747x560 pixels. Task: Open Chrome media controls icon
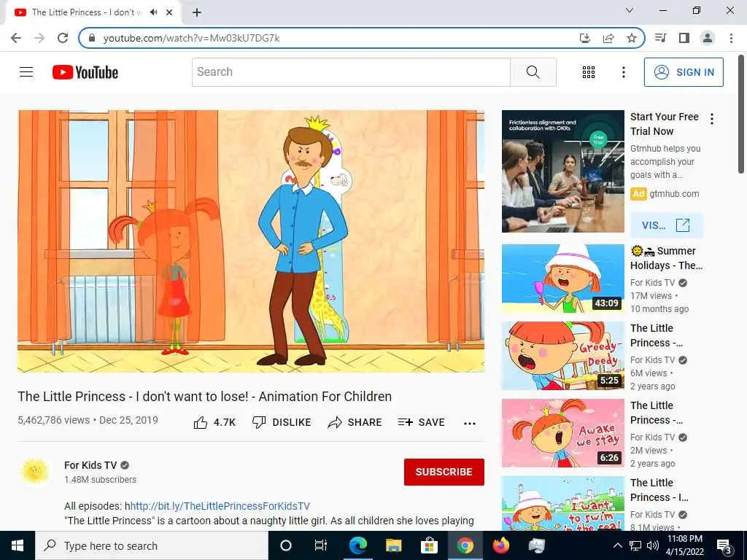661,38
